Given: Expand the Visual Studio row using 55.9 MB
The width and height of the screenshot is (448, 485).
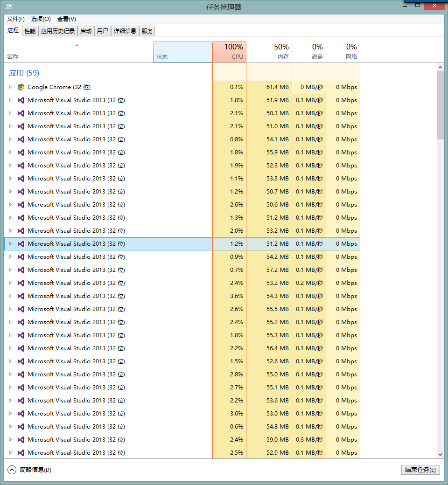Looking at the screenshot, I should coord(10,152).
